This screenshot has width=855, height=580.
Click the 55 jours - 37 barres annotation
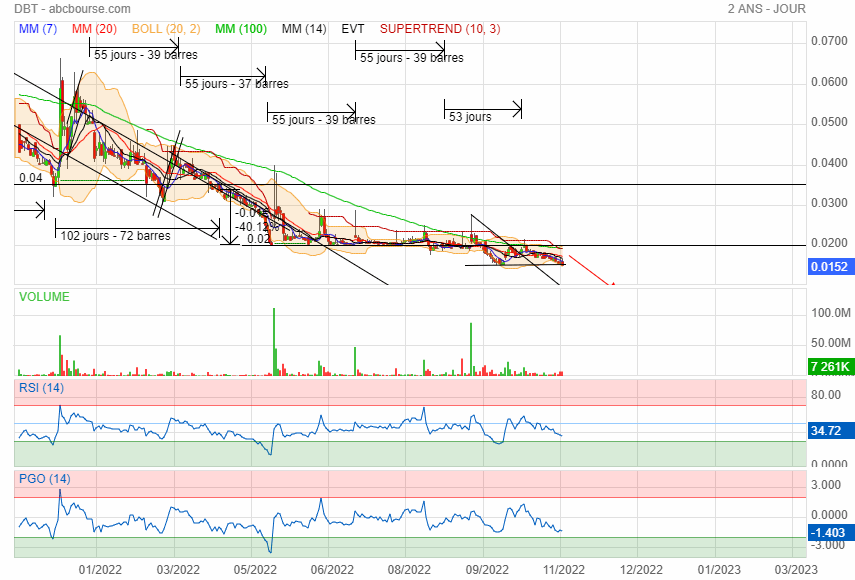pos(237,84)
